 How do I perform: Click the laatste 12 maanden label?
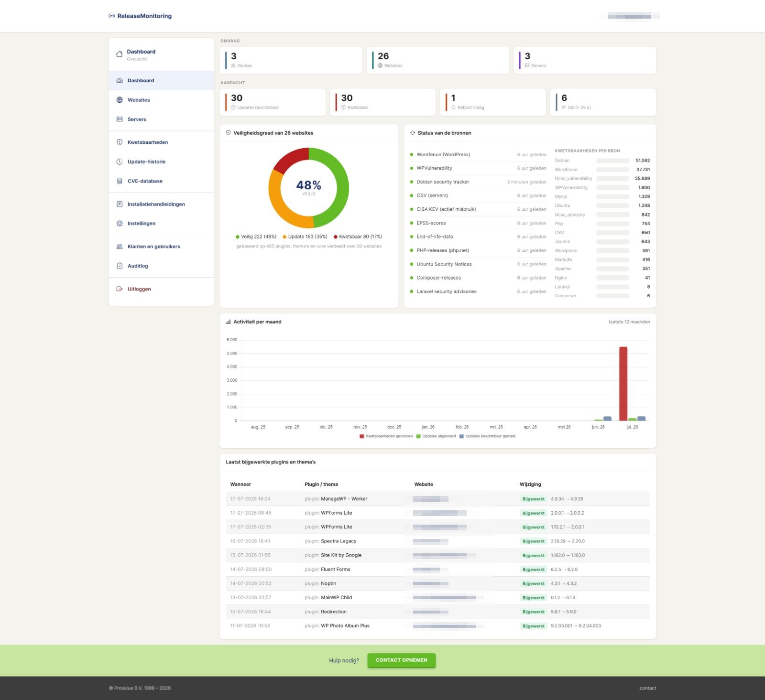pos(629,322)
